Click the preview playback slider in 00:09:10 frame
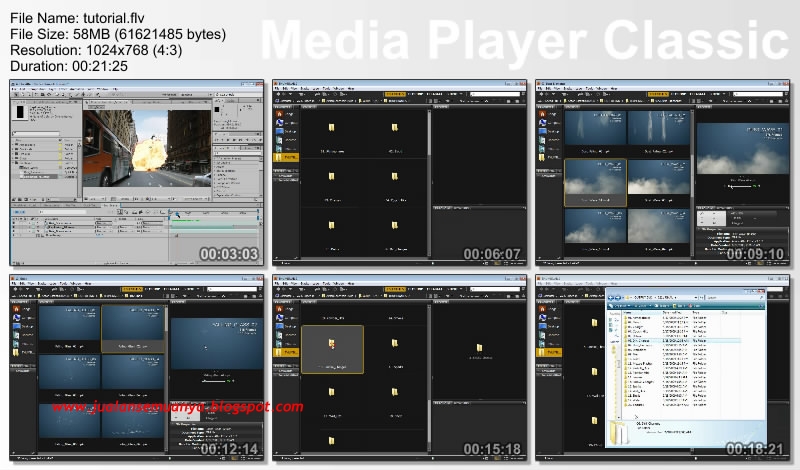800x470 pixels. tap(742, 186)
